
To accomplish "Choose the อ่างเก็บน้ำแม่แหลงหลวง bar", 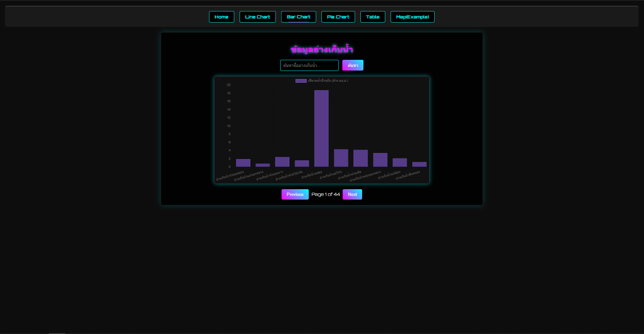I will pos(380,160).
